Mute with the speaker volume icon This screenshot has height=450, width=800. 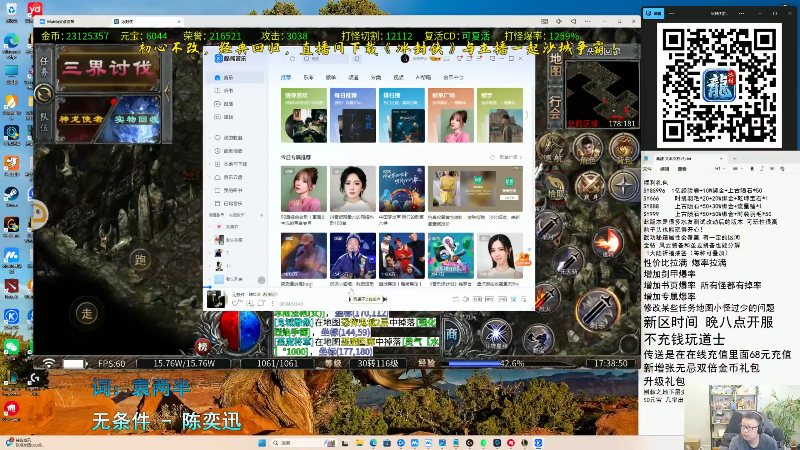point(466,299)
